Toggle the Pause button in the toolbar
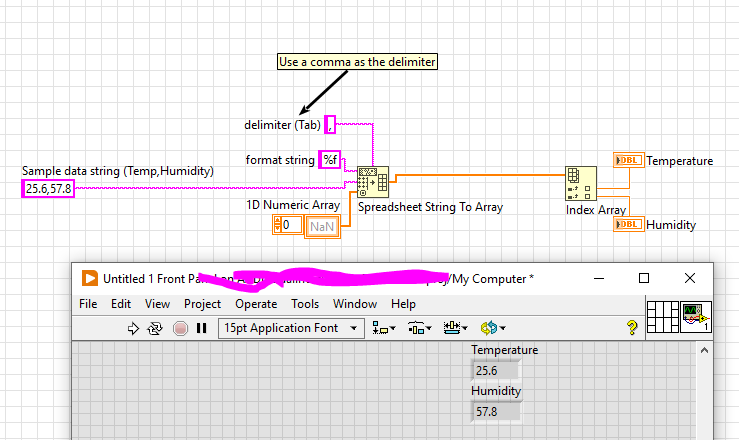Screen dimensions: 739x440 click(x=201, y=328)
